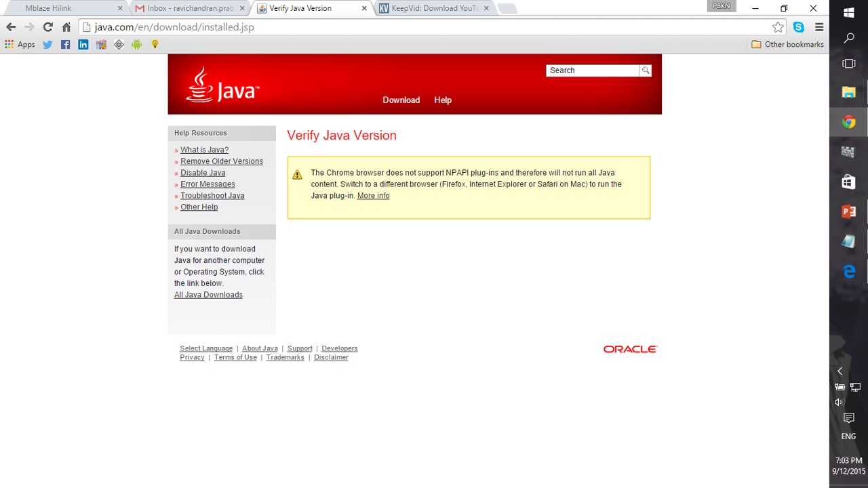Viewport: 868px width, 488px height.
Task: Open Chrome hamburger menu
Action: [819, 27]
